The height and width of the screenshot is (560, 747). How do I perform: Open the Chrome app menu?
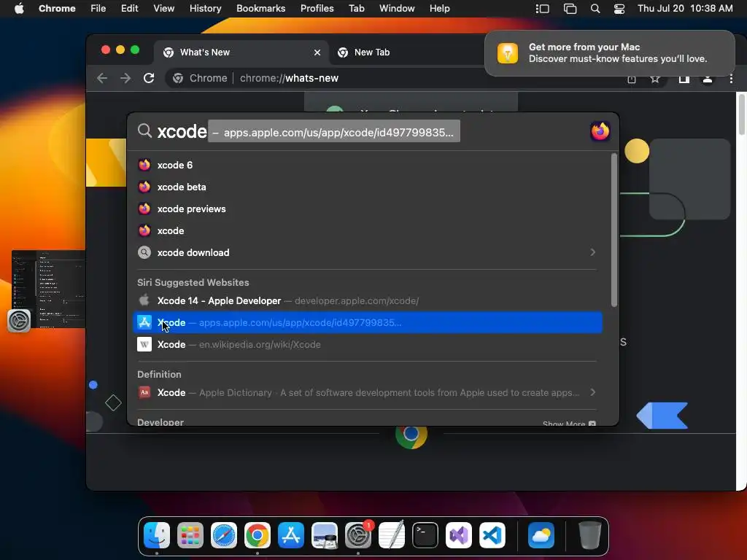point(57,9)
